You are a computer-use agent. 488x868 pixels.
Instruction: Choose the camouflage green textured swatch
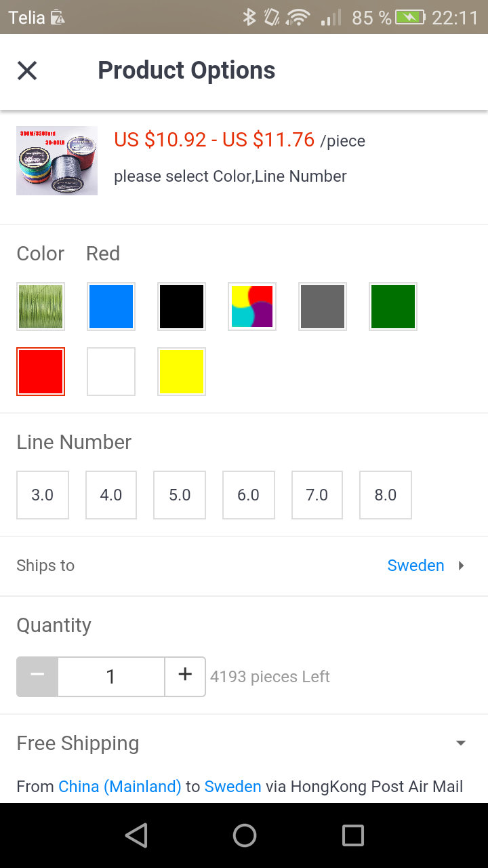coord(41,307)
